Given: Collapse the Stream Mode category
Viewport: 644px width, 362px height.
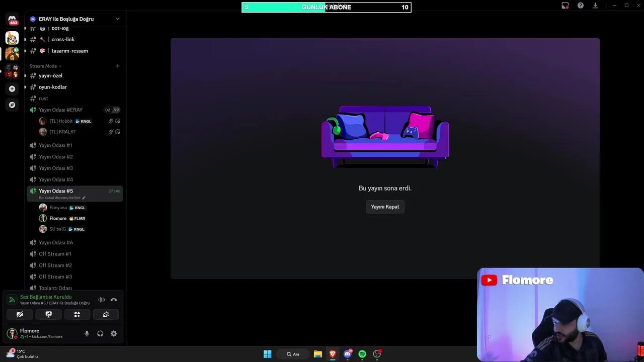Looking at the screenshot, I should coord(45,66).
